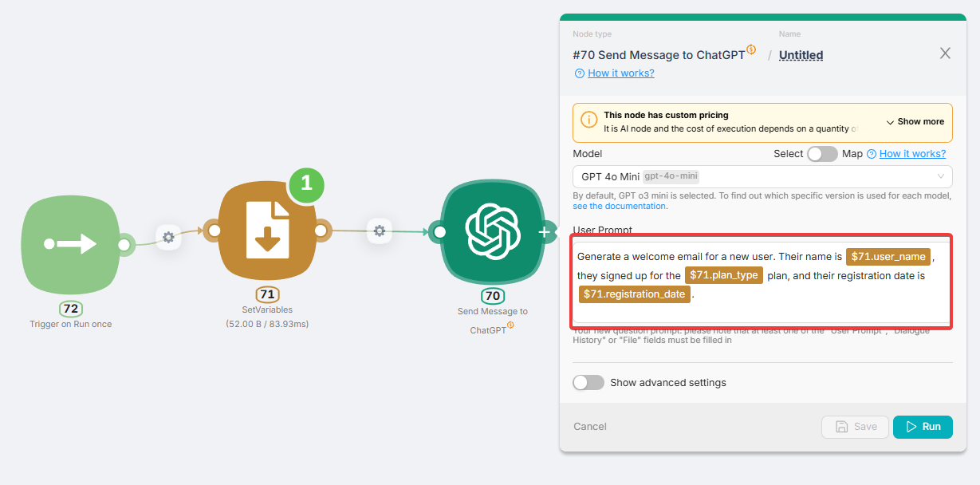
Task: Click the 52.00 B / 83.93ms stats text
Action: 267,324
